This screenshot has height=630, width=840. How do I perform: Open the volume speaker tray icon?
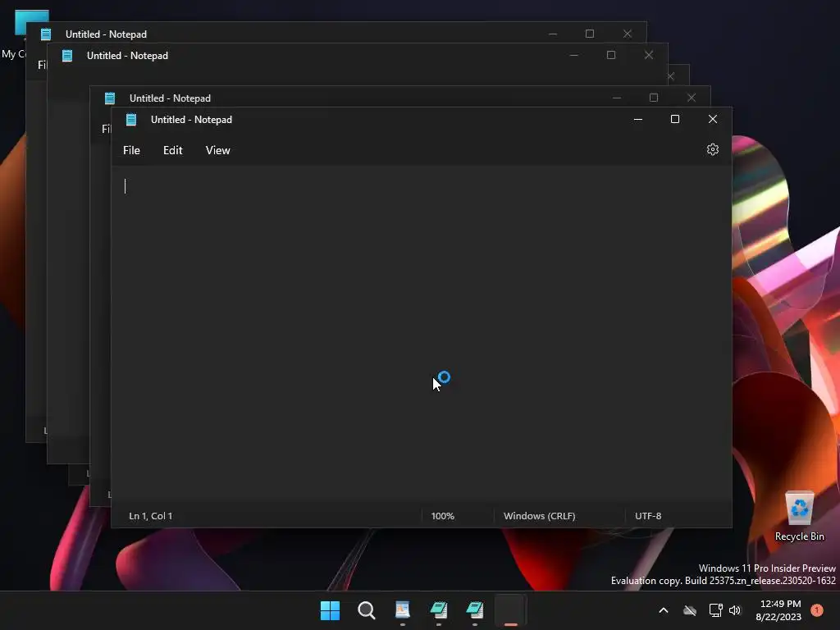pyautogui.click(x=735, y=610)
